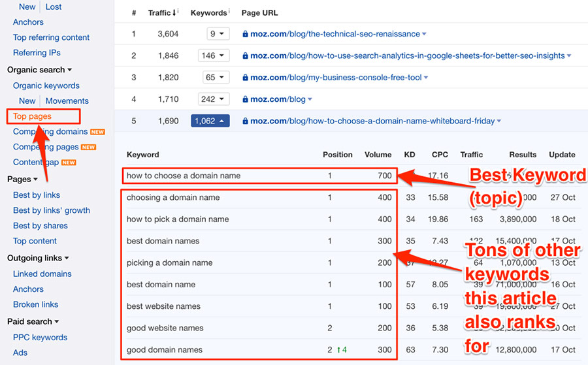Click the NEW badge beside Content gap
The image size is (588, 365).
pos(69,163)
